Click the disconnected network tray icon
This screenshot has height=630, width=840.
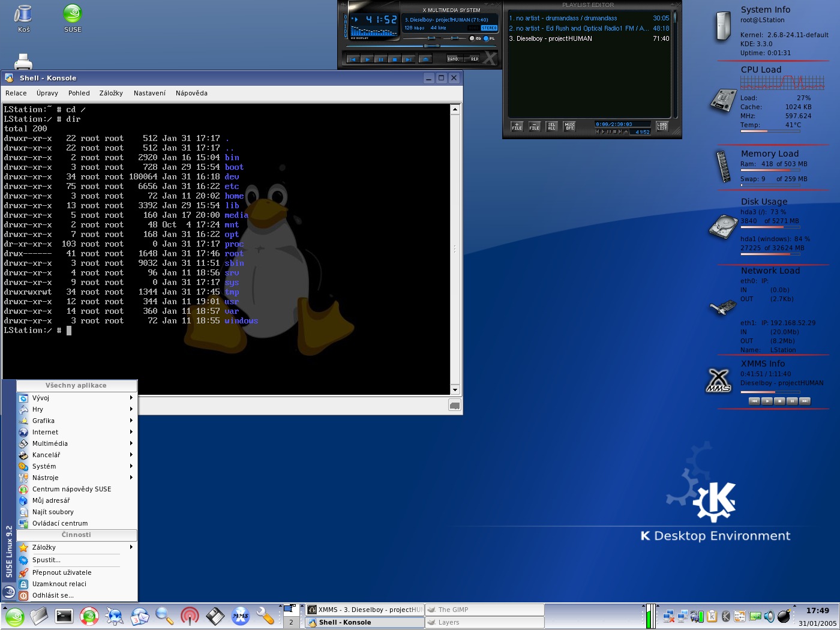(669, 616)
